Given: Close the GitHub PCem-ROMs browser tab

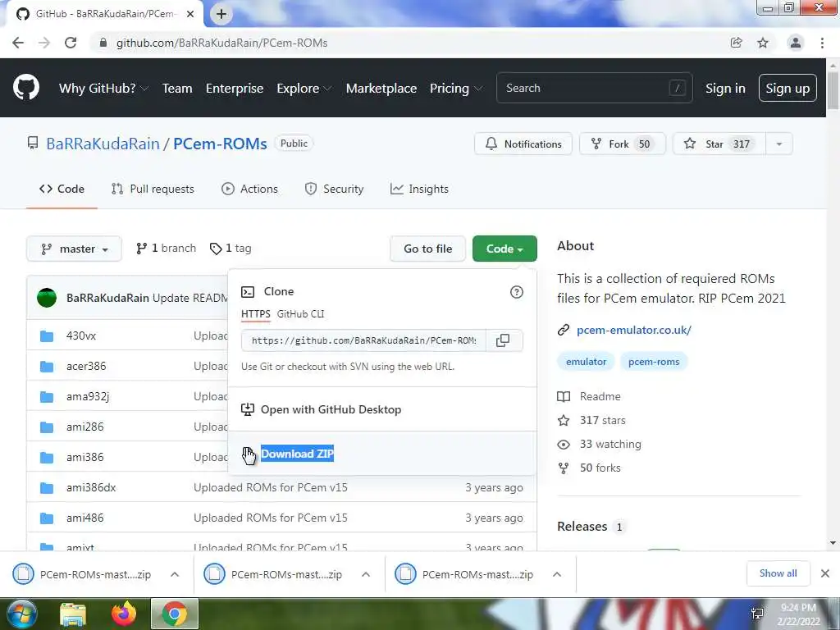Looking at the screenshot, I should tap(190, 14).
